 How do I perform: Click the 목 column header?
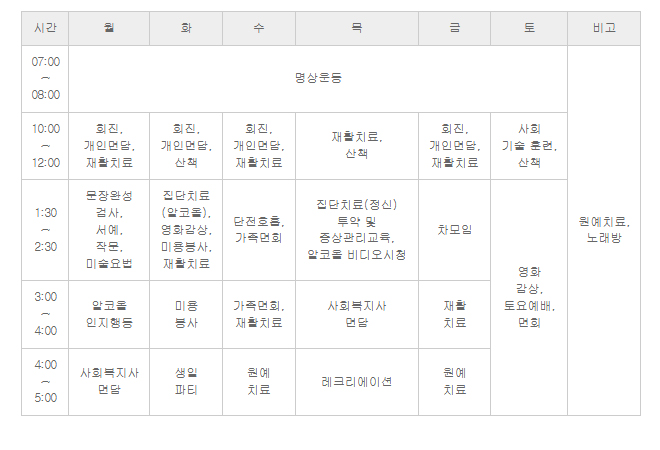[x=357, y=28]
